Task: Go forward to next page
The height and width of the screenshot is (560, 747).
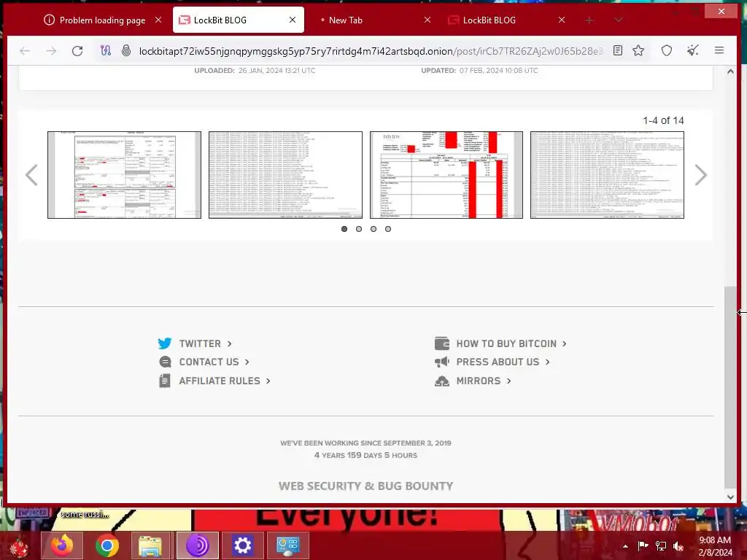Action: point(51,51)
